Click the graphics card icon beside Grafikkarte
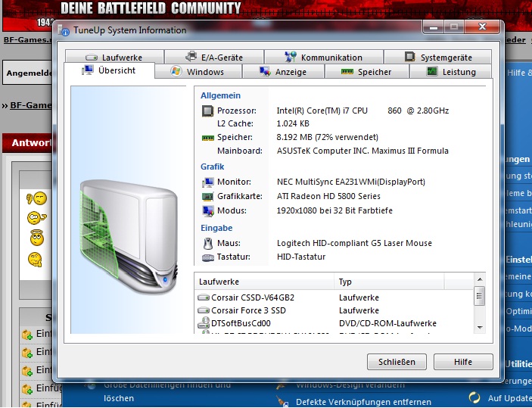The image size is (532, 408). tap(207, 197)
